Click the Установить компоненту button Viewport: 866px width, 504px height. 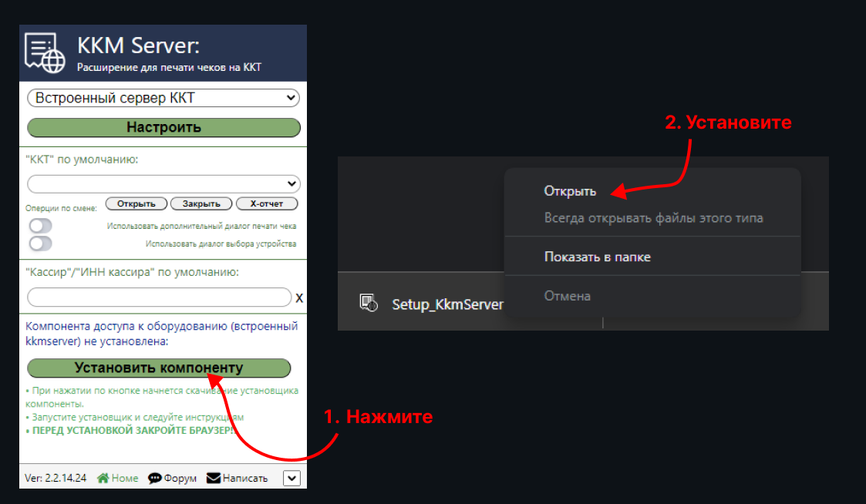click(159, 368)
